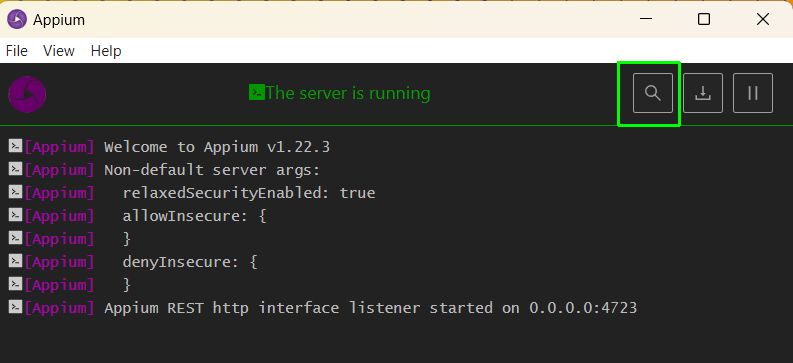The height and width of the screenshot is (363, 793).
Task: Click the [Appium] tag on the REST http interface line
Action: [59, 308]
